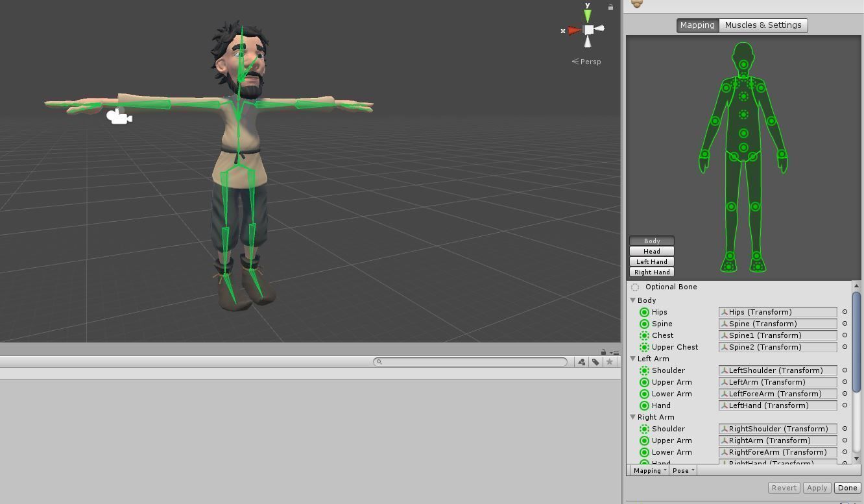Click the LeftForeArm (Transform) field
The image size is (864, 504).
(x=778, y=394)
